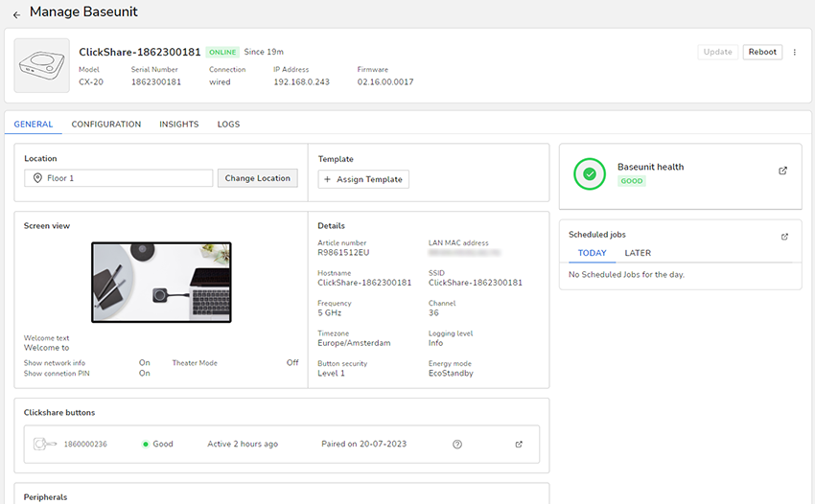Click the Theater Mode Off value
This screenshot has height=504, width=815.
click(x=292, y=363)
